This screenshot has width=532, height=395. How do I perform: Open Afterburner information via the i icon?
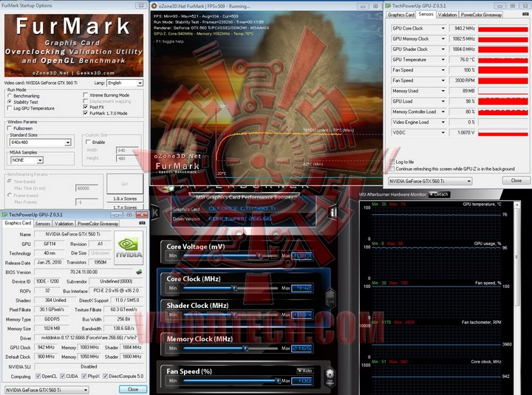point(332,212)
